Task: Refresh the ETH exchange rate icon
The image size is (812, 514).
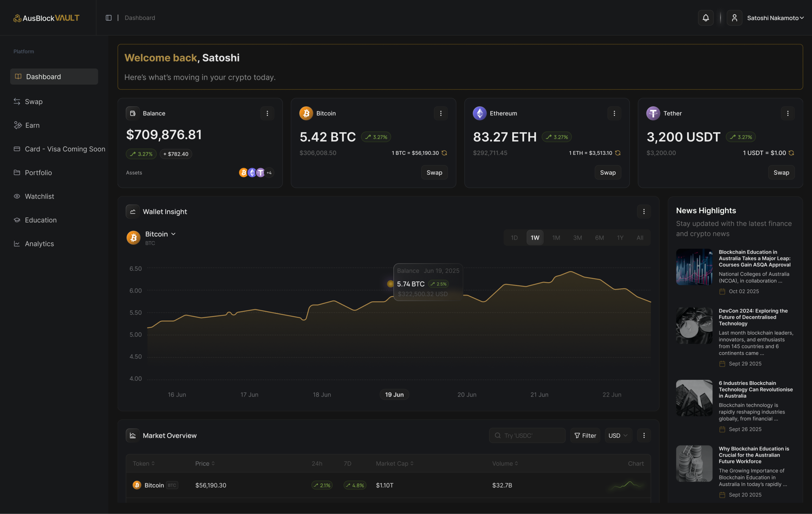Action: [x=618, y=153]
